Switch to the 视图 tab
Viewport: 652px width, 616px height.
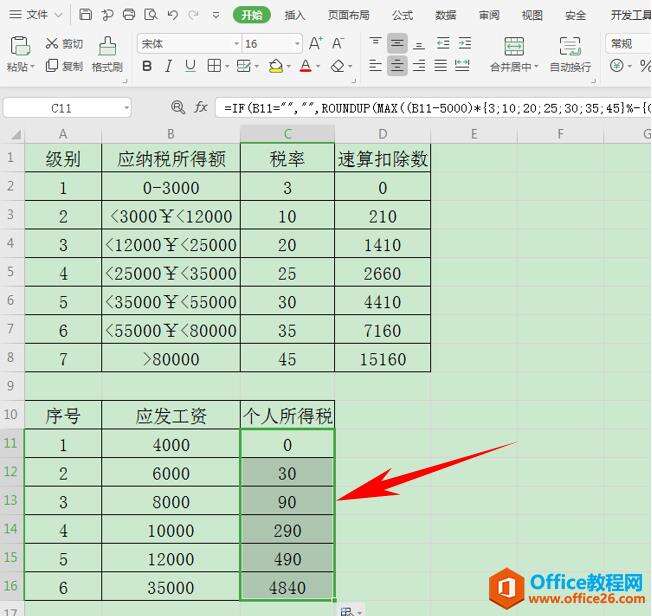[532, 15]
